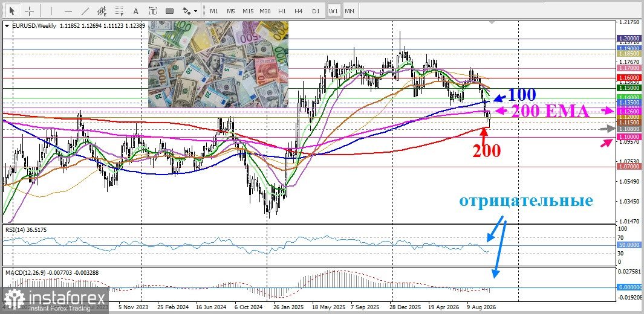This screenshot has width=644, height=314.
Task: Switch chart to D1 timeframe
Action: tap(316, 11)
